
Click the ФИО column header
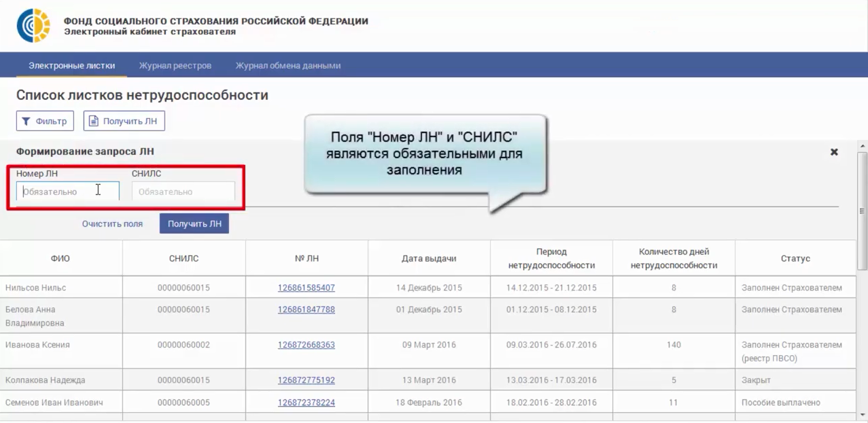click(x=60, y=258)
